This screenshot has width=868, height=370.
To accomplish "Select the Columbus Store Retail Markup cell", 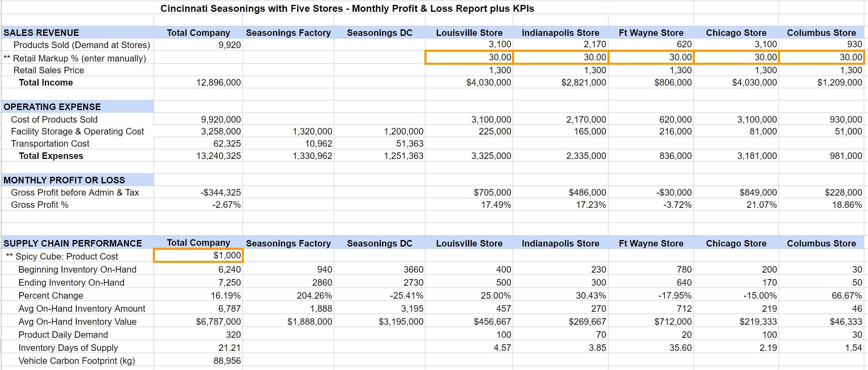I will 822,57.
